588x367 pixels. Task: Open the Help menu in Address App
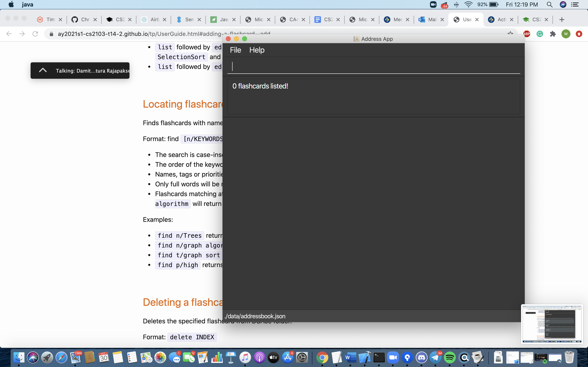point(257,50)
